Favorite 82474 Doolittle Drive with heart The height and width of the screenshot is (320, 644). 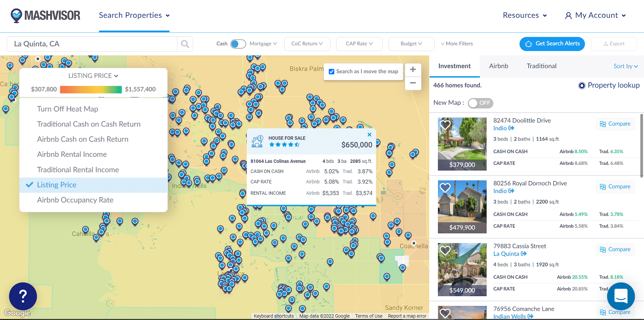445,125
